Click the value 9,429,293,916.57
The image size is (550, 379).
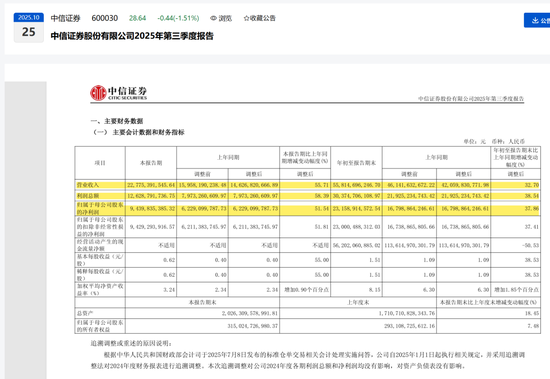152,227
